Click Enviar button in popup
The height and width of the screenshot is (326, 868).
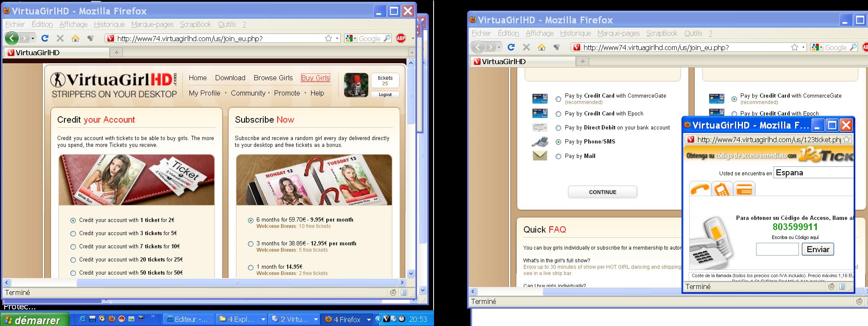pyautogui.click(x=818, y=249)
